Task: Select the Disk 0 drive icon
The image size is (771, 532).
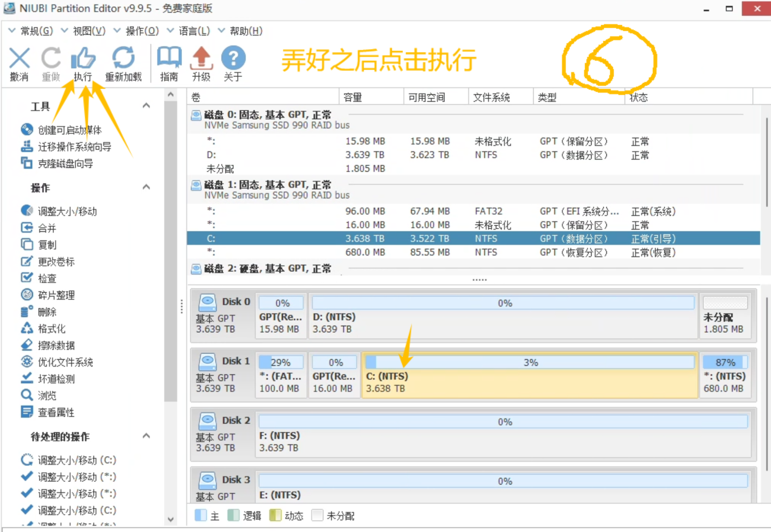Action: [208, 302]
